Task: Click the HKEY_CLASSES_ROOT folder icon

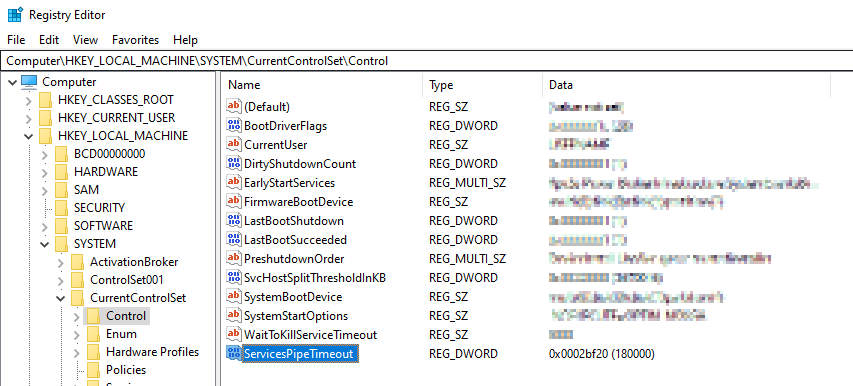Action: click(46, 100)
